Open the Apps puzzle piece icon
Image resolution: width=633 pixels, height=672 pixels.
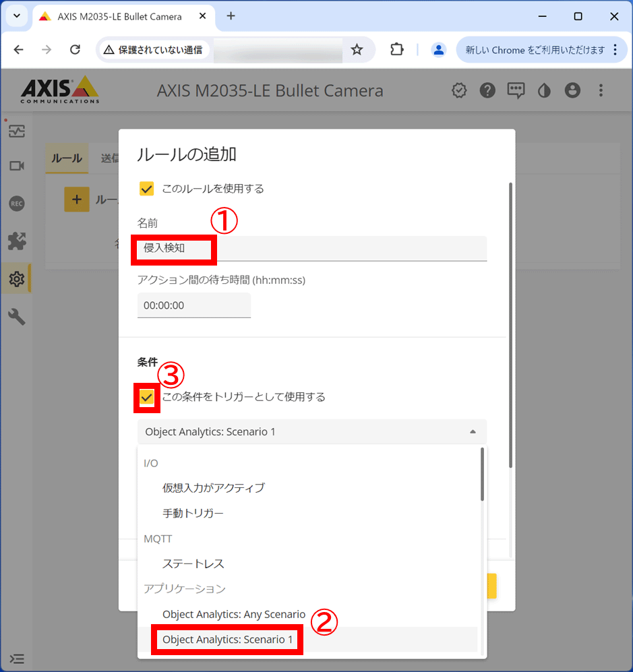click(17, 241)
